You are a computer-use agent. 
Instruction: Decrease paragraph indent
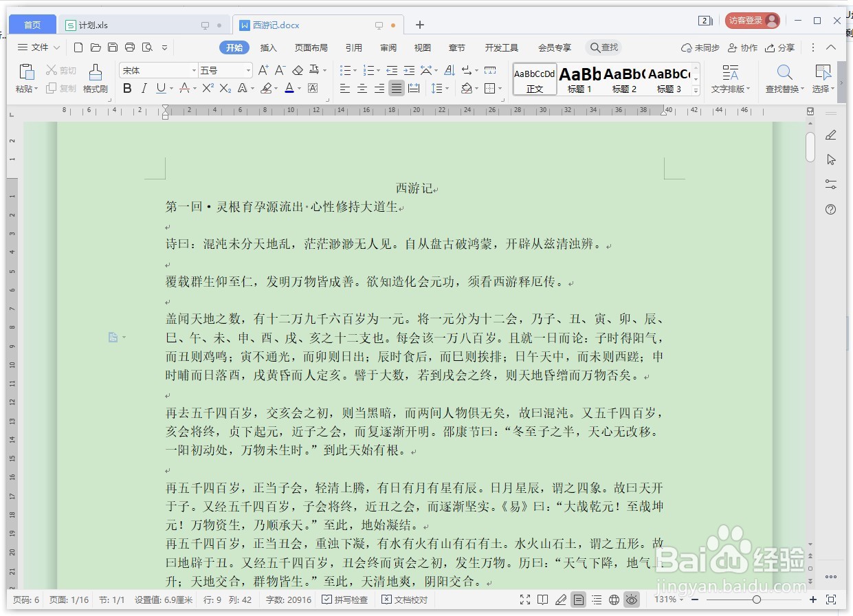[392, 70]
